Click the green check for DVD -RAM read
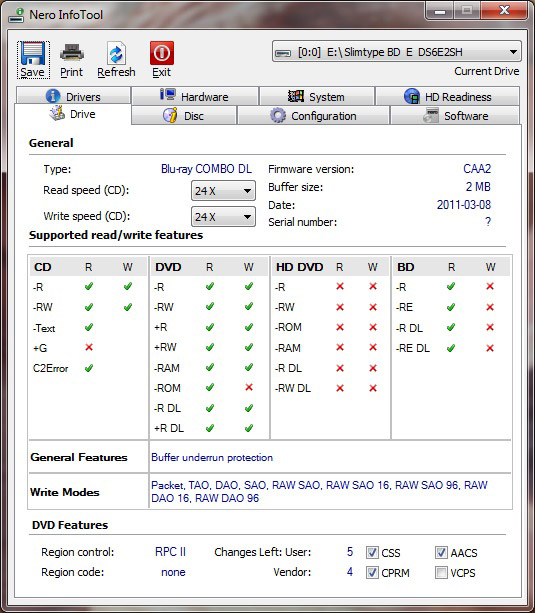 (210, 367)
